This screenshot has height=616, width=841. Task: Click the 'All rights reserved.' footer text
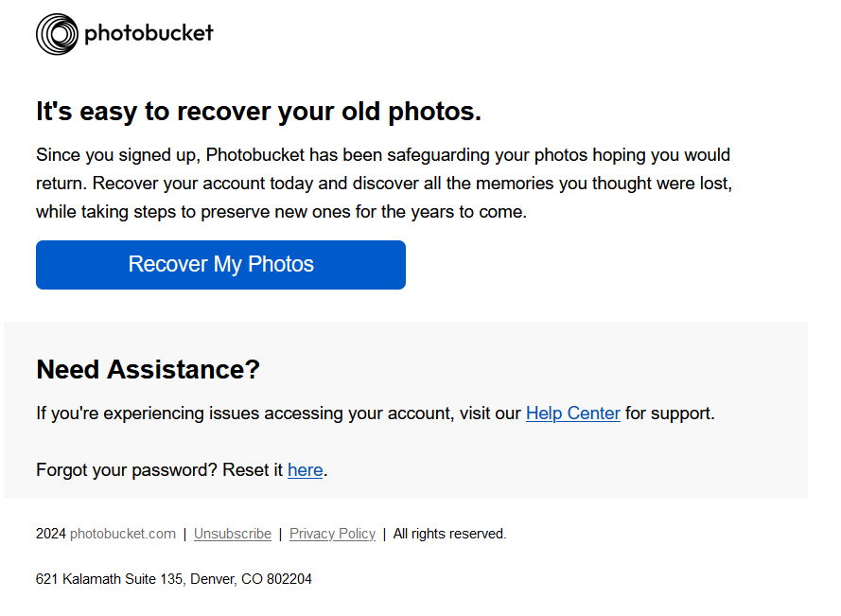click(449, 534)
